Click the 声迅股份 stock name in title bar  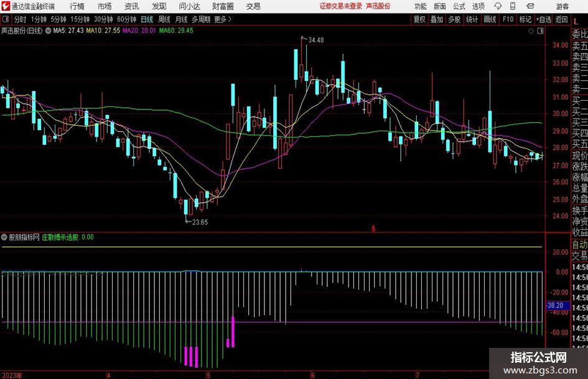[378, 6]
